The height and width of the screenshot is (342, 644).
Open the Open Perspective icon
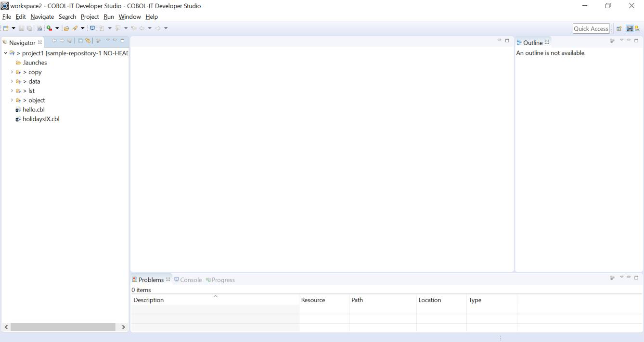[x=619, y=28]
